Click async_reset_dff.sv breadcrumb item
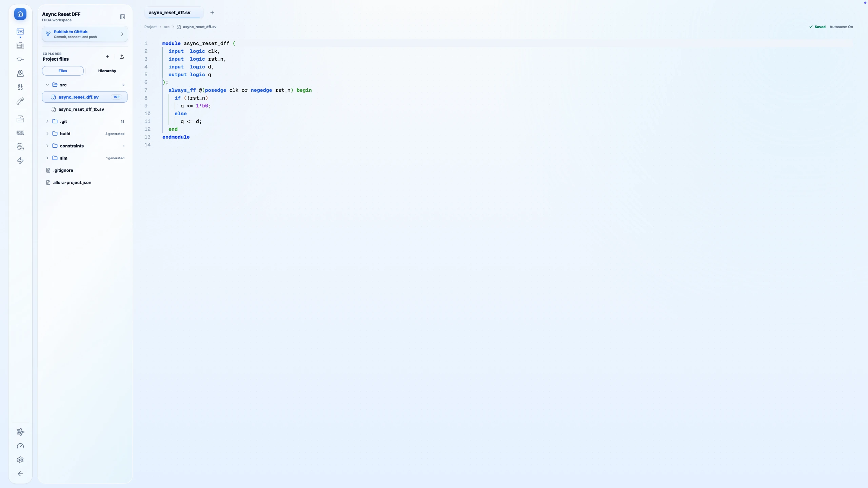The width and height of the screenshot is (868, 488). click(x=200, y=27)
